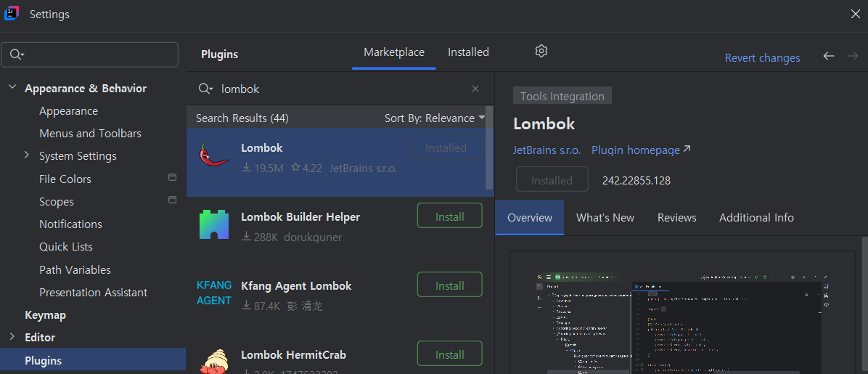Click the Installed button in Lombok list row
Image resolution: width=868 pixels, height=374 pixels.
(446, 148)
